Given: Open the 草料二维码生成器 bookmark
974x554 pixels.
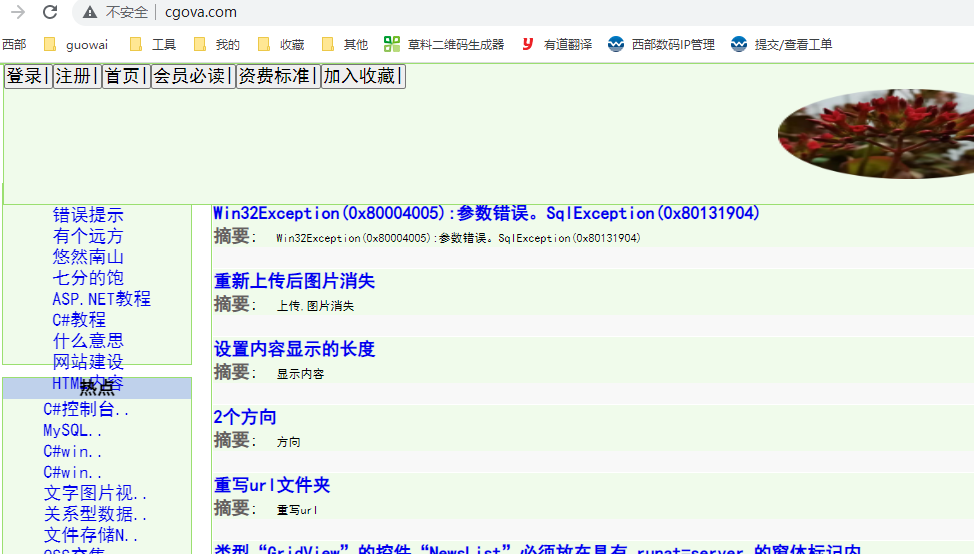Looking at the screenshot, I should 444,44.
